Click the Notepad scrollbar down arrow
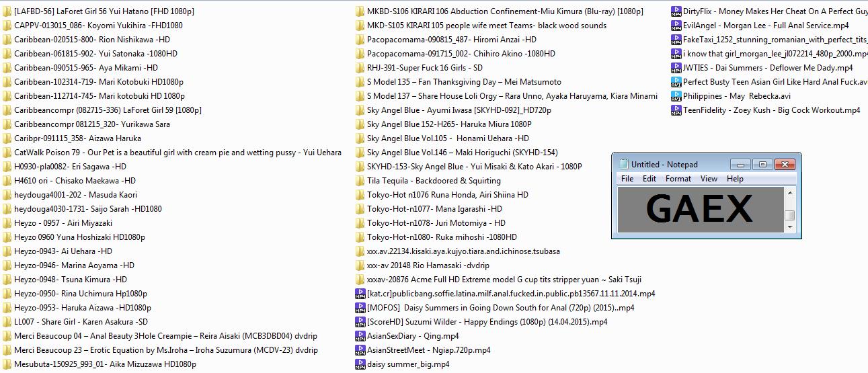 pyautogui.click(x=790, y=228)
